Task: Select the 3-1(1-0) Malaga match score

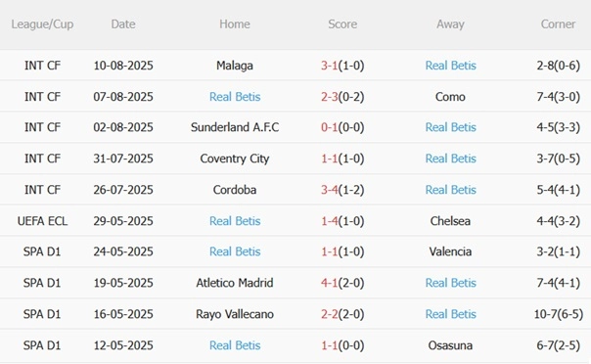Action: [x=342, y=66]
